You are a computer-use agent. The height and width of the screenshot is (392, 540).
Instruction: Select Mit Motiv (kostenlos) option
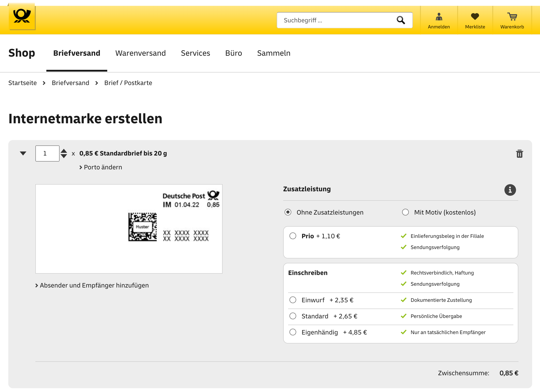pyautogui.click(x=405, y=212)
